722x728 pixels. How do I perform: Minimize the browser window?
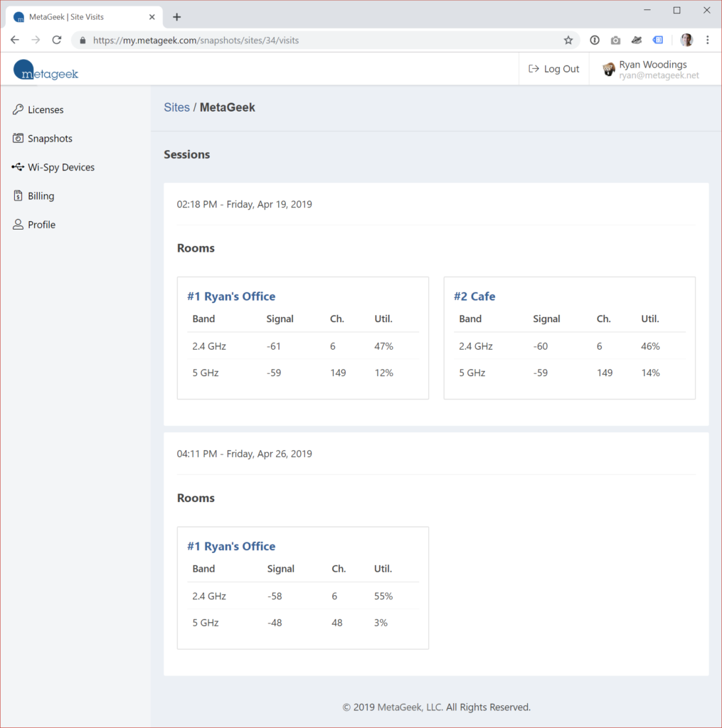click(x=647, y=10)
